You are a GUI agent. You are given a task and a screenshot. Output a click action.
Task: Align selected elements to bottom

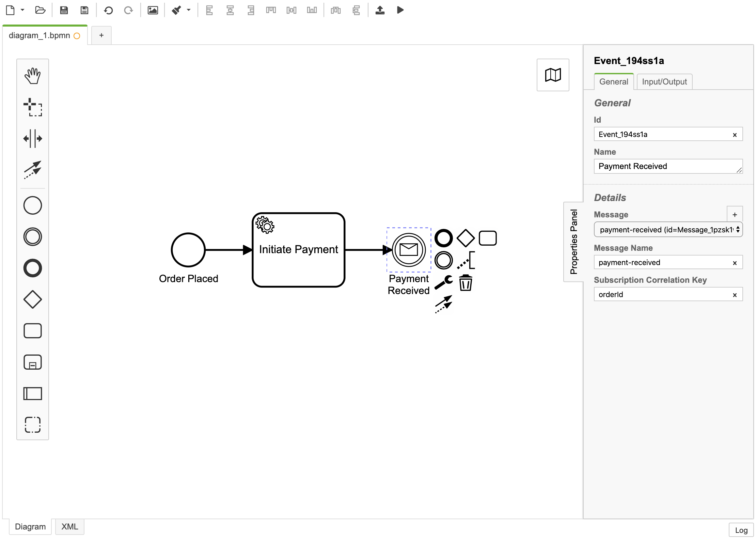coord(312,10)
